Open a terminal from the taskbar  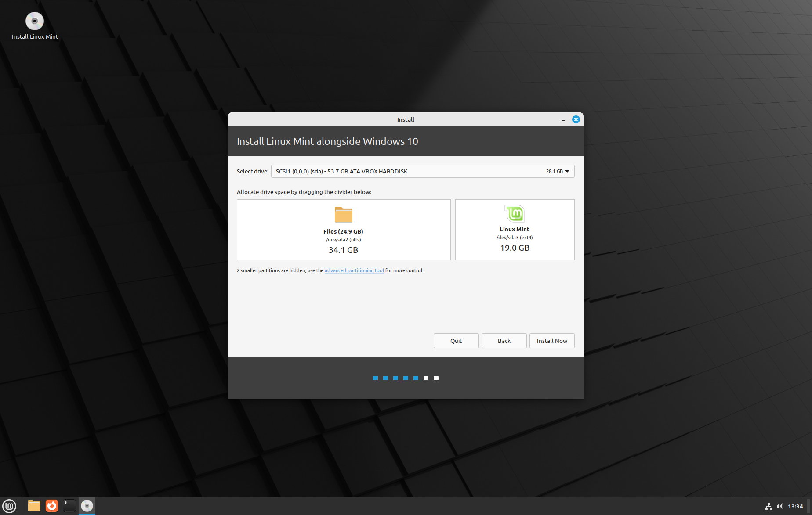tap(69, 505)
